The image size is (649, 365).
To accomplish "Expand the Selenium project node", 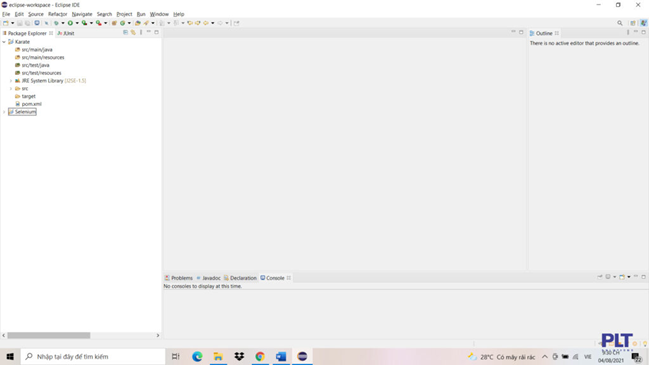I will tap(4, 112).
